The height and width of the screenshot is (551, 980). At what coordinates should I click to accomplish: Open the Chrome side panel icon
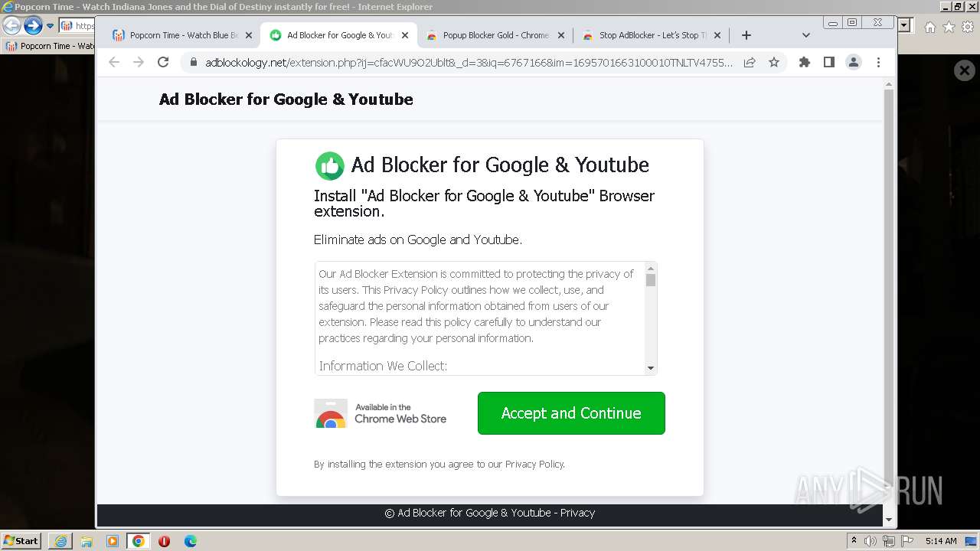click(828, 62)
